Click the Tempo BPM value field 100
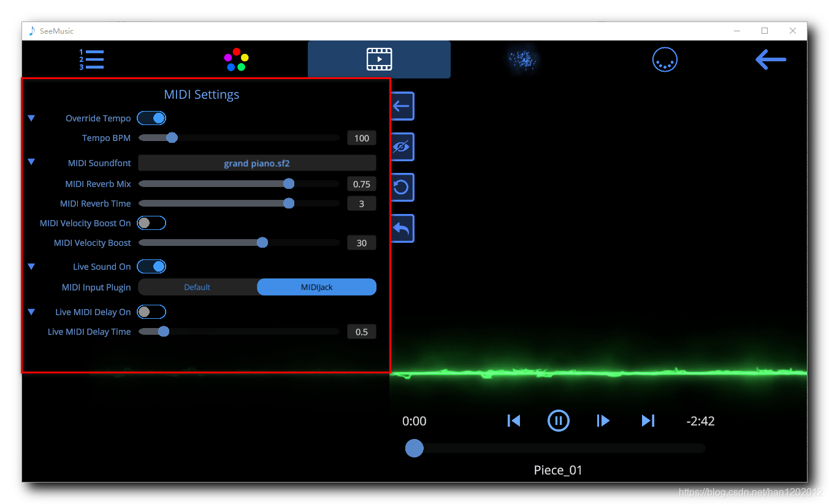This screenshot has width=829, height=504. [362, 138]
